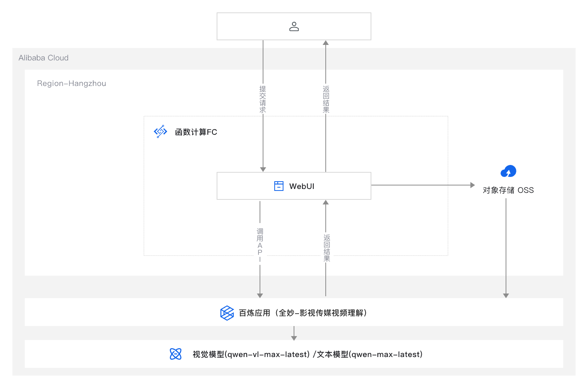Click the WebUI window icon

pyautogui.click(x=279, y=186)
